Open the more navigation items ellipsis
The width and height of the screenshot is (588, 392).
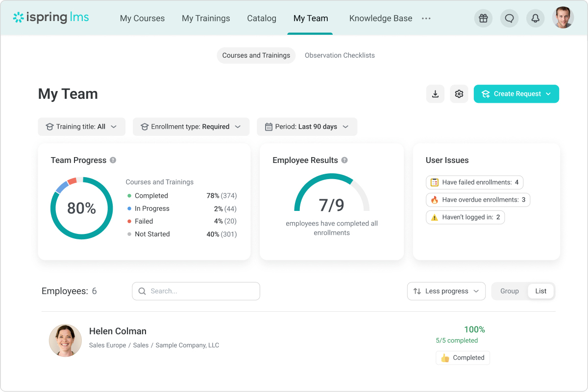(426, 19)
